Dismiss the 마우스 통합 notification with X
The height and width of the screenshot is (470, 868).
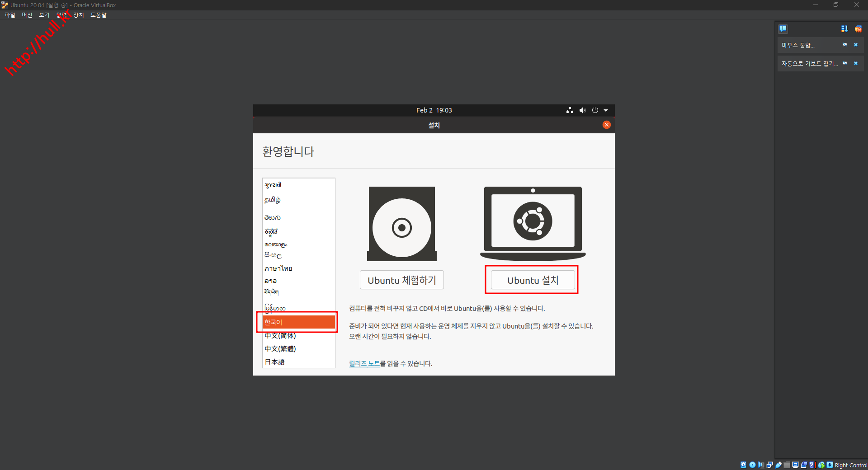coord(856,45)
